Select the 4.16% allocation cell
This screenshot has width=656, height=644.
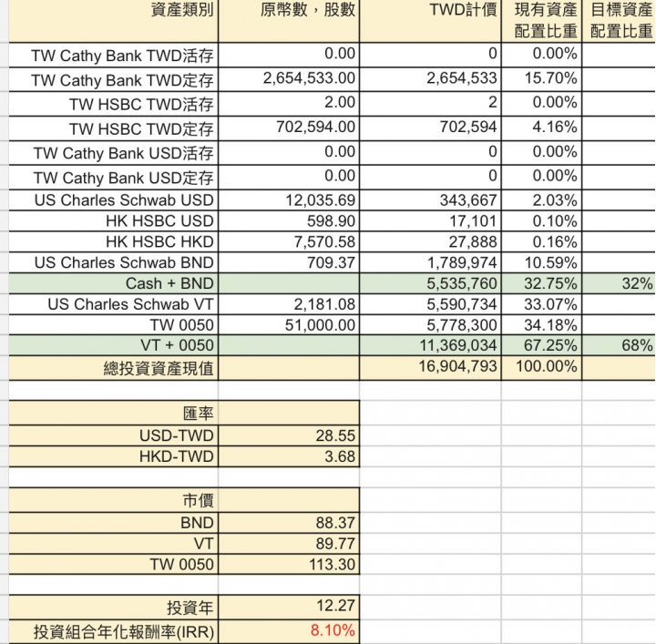pos(541,128)
